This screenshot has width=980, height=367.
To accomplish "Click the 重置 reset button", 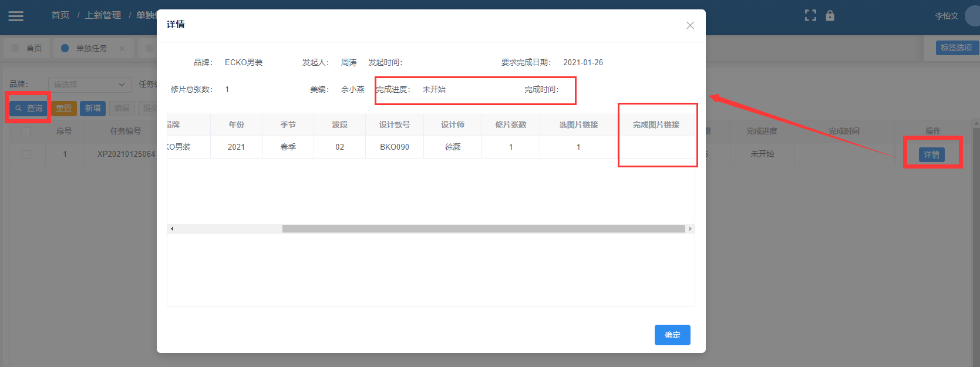I will click(x=64, y=108).
